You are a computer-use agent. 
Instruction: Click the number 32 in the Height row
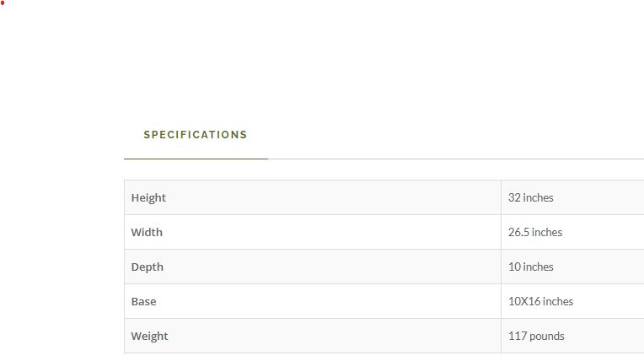[x=514, y=197]
